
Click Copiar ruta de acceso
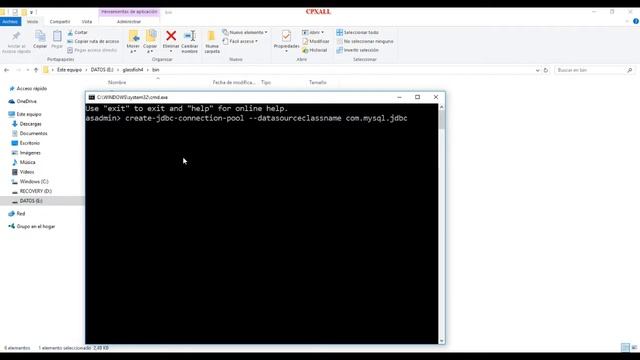click(x=93, y=41)
